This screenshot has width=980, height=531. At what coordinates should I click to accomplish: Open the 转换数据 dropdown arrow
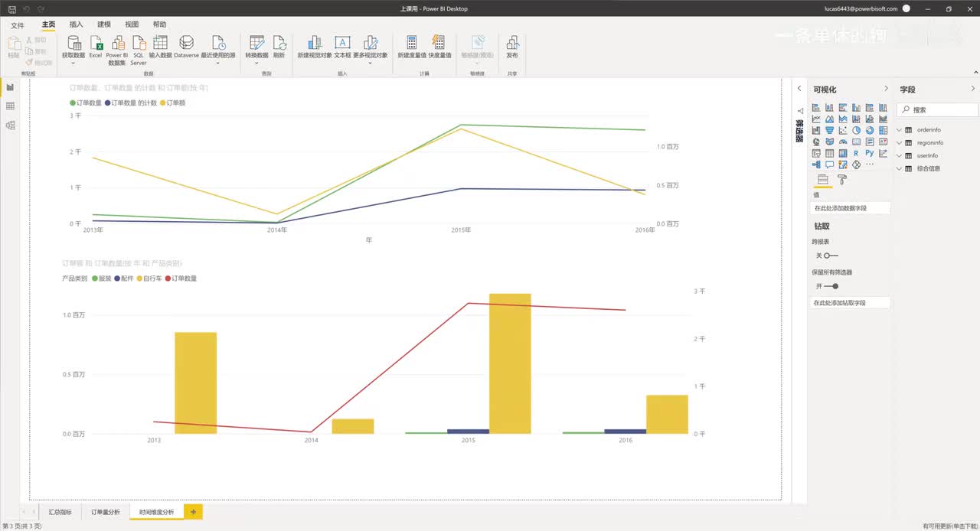pyautogui.click(x=256, y=63)
